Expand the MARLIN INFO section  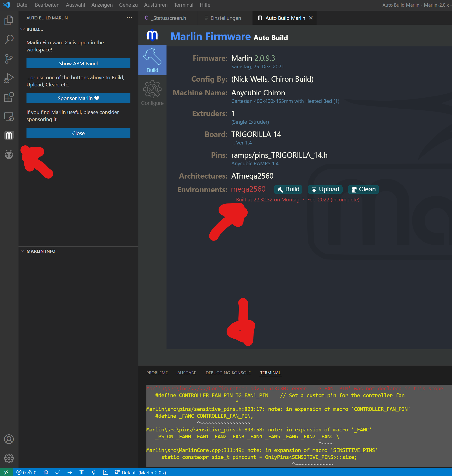22,251
